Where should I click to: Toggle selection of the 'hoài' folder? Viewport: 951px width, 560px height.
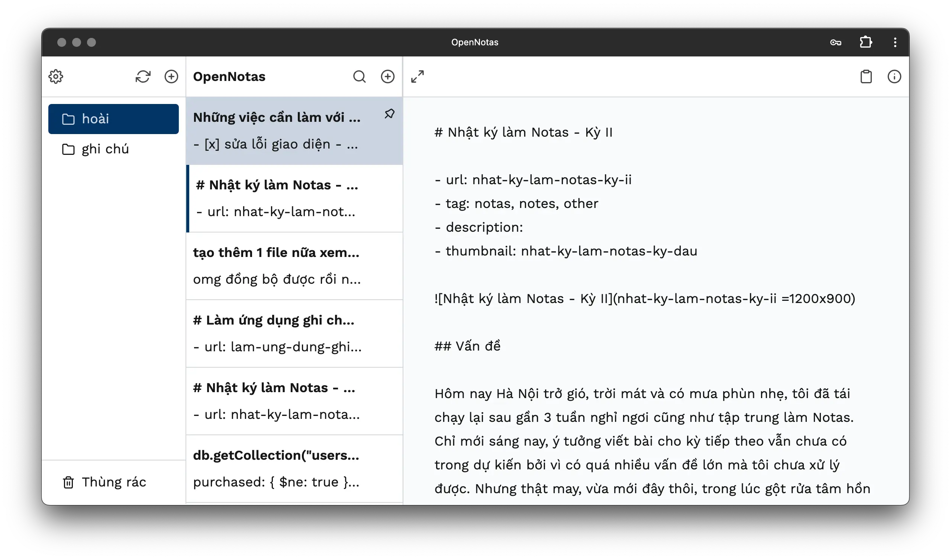click(x=113, y=118)
